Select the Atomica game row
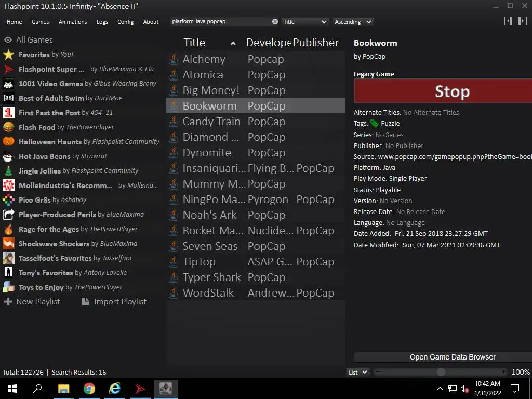The height and width of the screenshot is (399, 532). pos(256,75)
